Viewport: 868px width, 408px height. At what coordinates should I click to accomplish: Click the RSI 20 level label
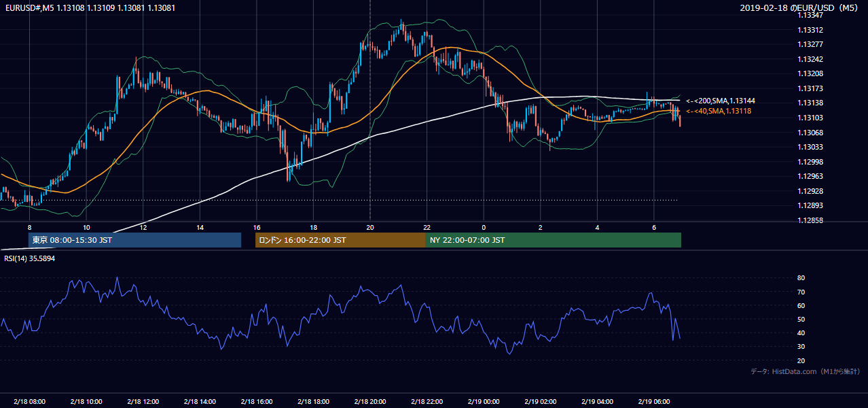801,360
